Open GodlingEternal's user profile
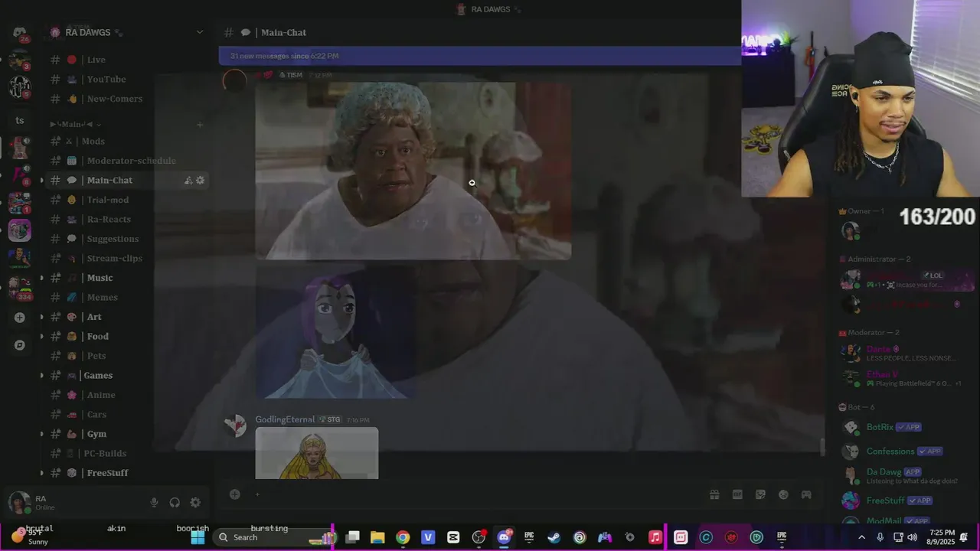Image resolution: width=980 pixels, height=551 pixels. pos(285,419)
